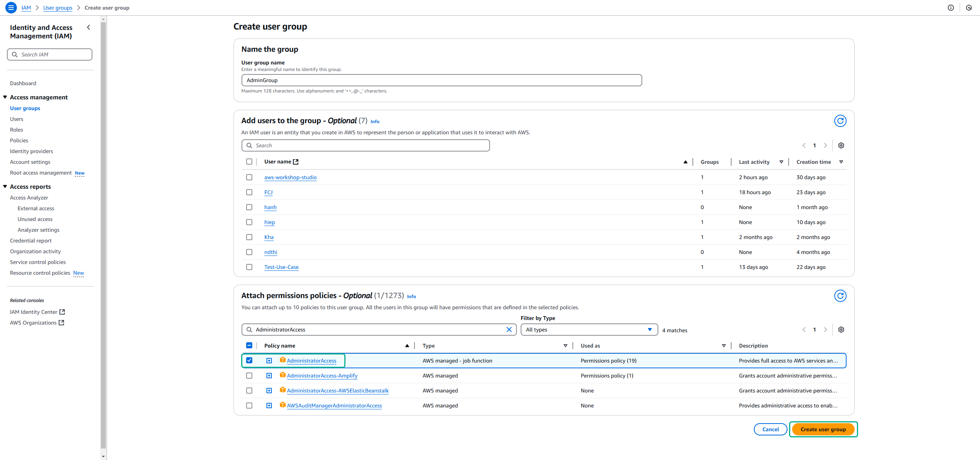Screen dimensions: 980x460
Task: Click the users Search field
Action: (365, 145)
